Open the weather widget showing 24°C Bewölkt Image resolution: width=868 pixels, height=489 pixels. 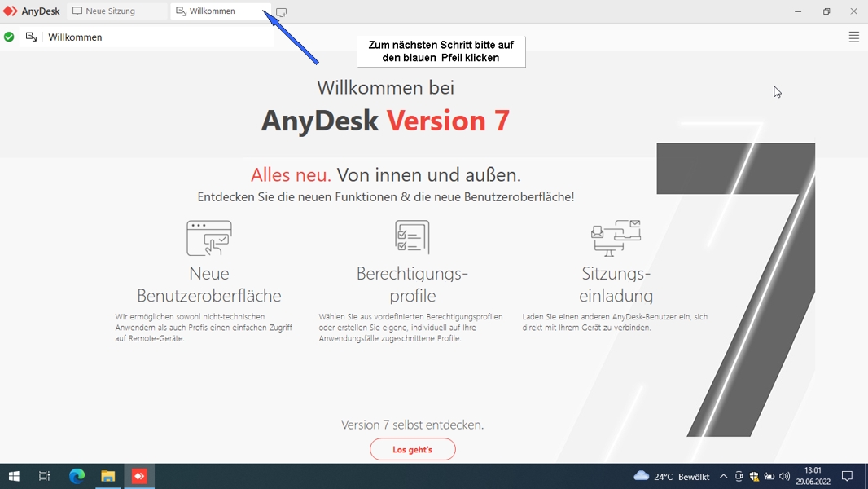(x=671, y=477)
